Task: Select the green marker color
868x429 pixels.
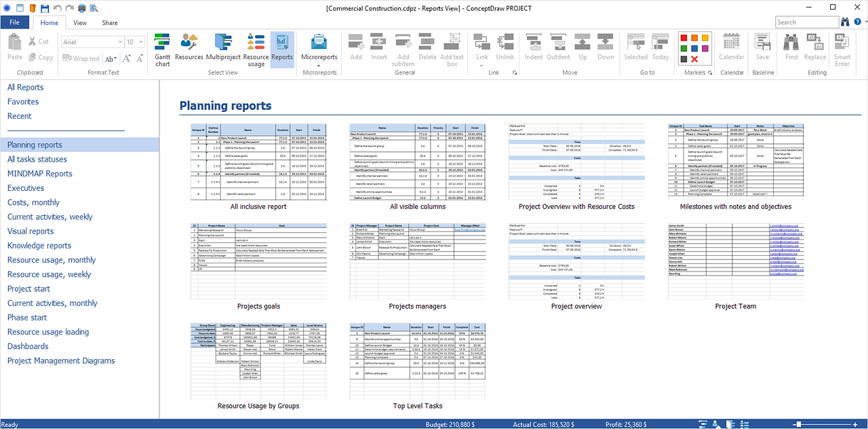Action: point(684,50)
